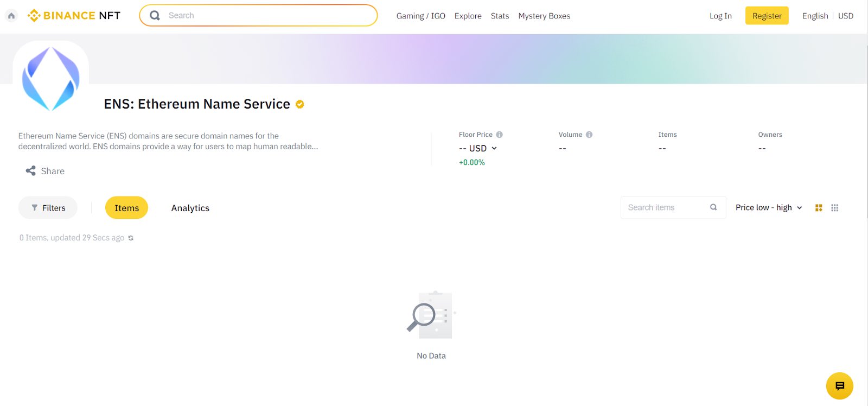This screenshot has width=868, height=406.
Task: Focus the Search items field
Action: pos(673,207)
